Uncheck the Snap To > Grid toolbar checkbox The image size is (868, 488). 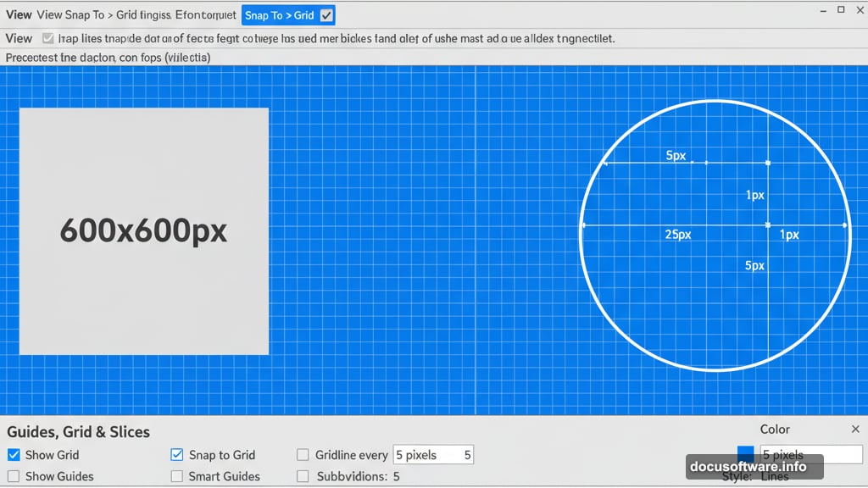click(x=326, y=14)
